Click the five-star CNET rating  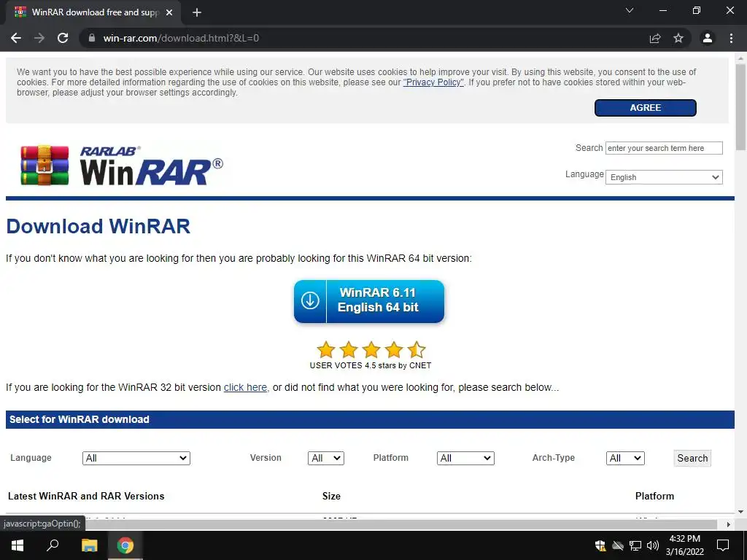pyautogui.click(x=371, y=349)
